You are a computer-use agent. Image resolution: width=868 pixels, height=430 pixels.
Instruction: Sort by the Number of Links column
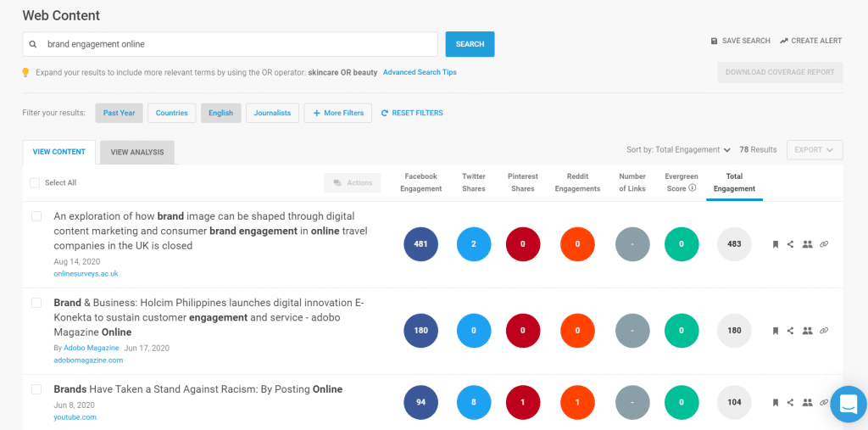pyautogui.click(x=632, y=182)
